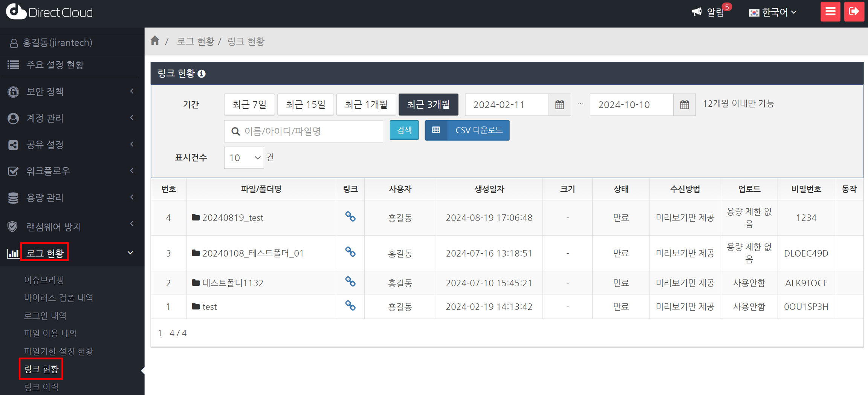Screen dimensions: 868x395
Task: Open the 표시건수 dropdown showing 10
Action: (x=244, y=158)
